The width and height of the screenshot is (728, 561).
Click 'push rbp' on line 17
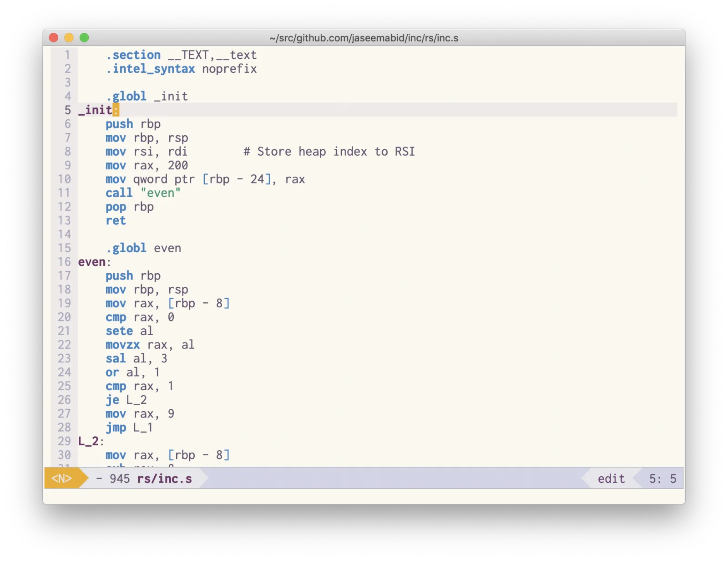tap(133, 276)
